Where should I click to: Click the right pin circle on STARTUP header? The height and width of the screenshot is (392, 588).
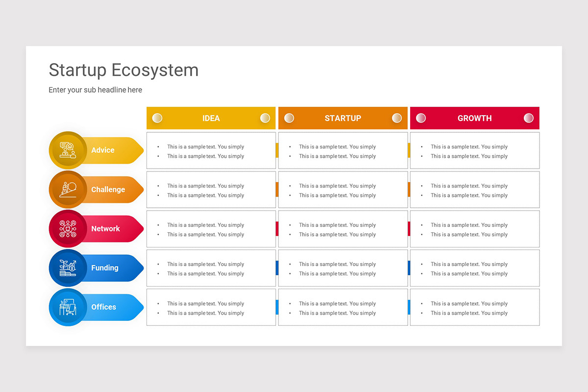[x=397, y=118]
